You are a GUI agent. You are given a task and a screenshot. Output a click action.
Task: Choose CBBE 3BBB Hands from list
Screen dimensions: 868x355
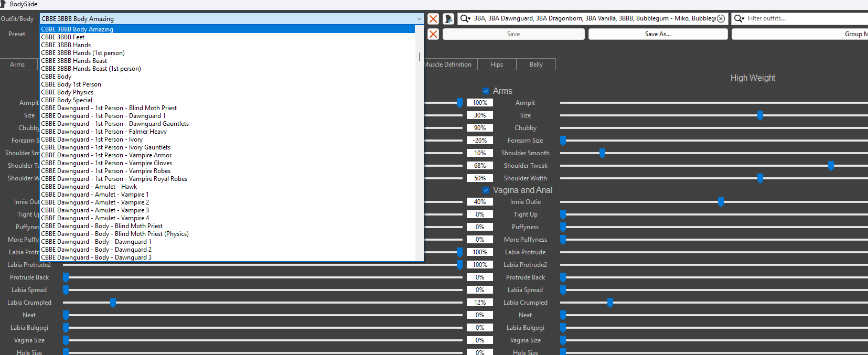pos(228,45)
